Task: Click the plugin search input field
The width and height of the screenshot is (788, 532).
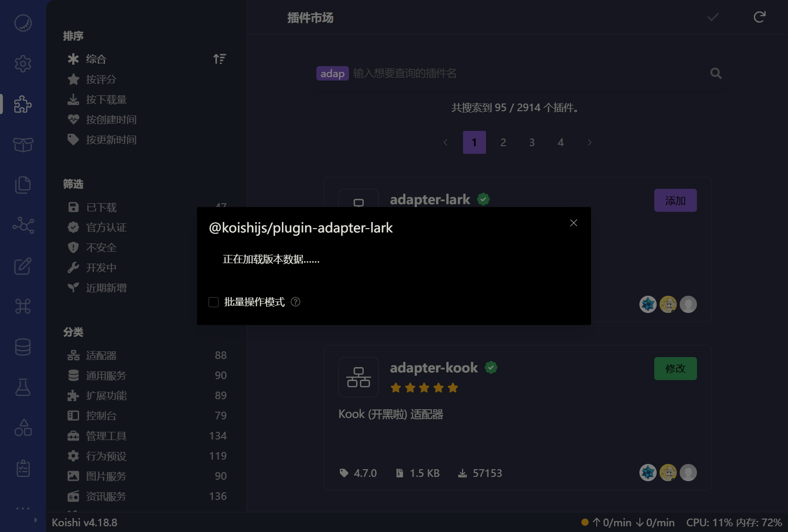Action: 527,73
